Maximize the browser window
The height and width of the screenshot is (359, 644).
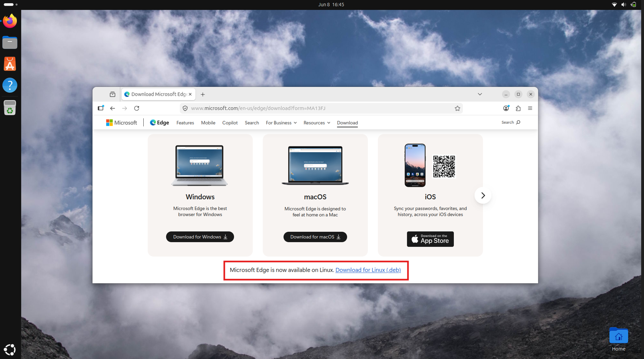(518, 94)
